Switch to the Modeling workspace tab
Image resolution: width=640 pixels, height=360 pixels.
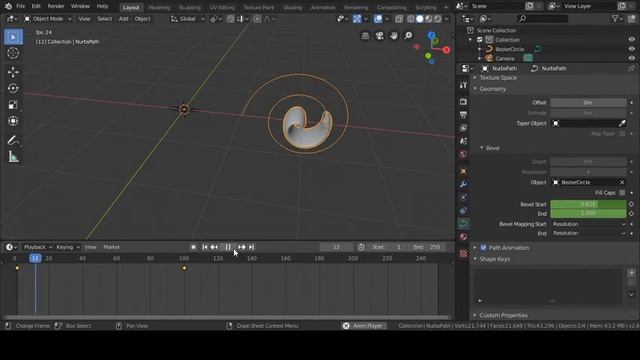click(x=159, y=7)
